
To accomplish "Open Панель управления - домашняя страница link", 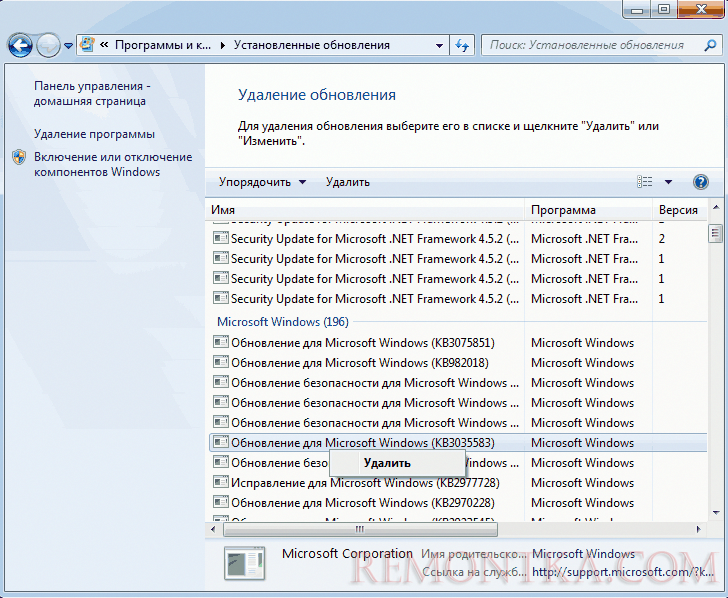I will tap(92, 93).
